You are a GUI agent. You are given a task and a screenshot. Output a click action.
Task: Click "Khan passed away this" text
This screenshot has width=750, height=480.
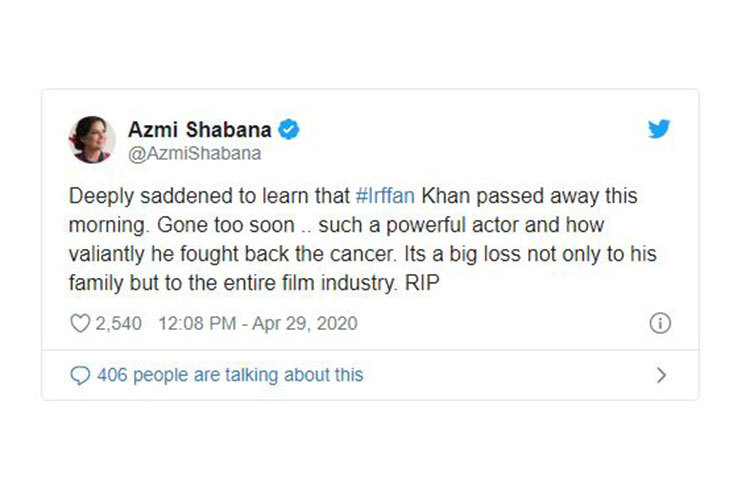point(532,197)
